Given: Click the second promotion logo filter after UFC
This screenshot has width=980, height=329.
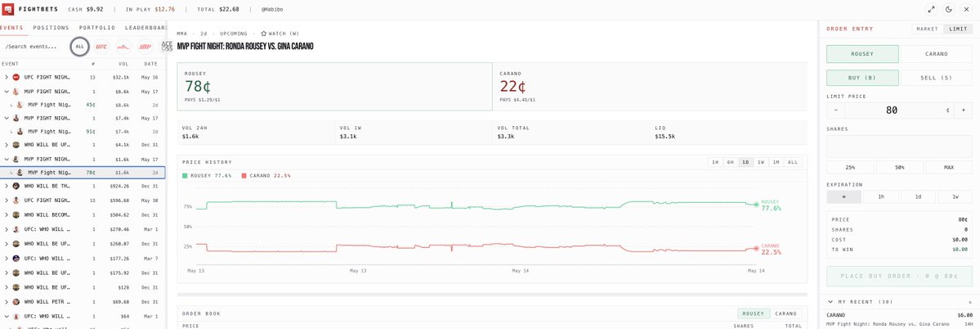Looking at the screenshot, I should point(123,47).
